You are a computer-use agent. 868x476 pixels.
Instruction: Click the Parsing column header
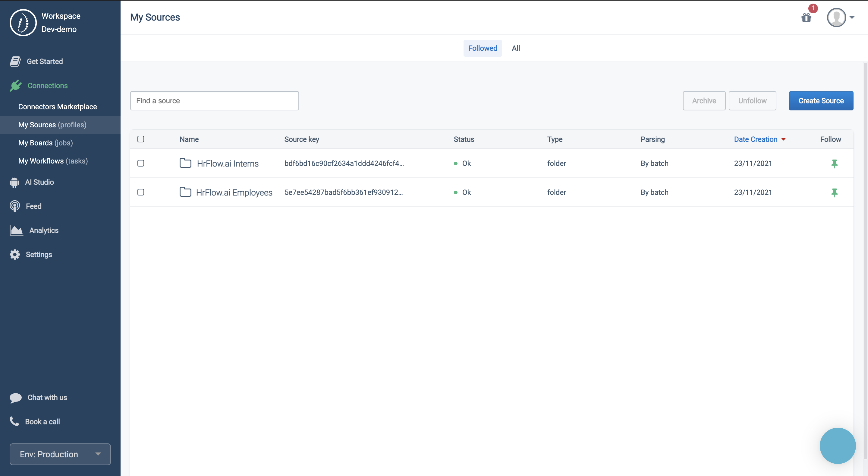click(653, 139)
